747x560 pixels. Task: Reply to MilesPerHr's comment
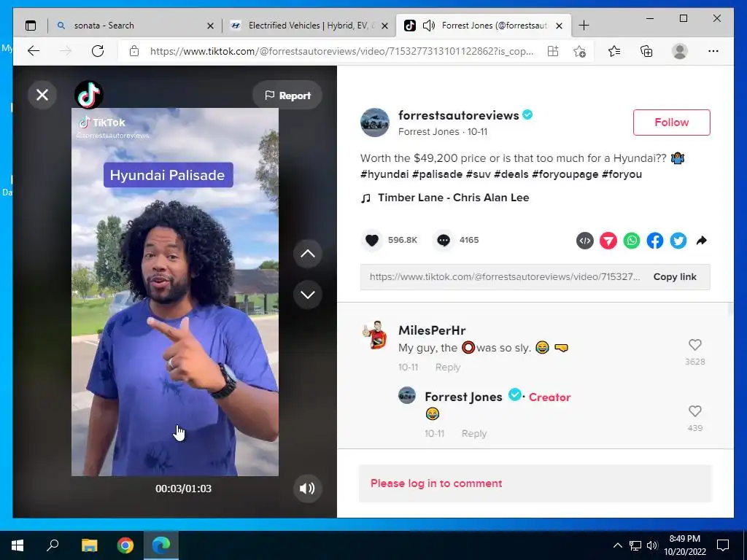click(x=448, y=367)
